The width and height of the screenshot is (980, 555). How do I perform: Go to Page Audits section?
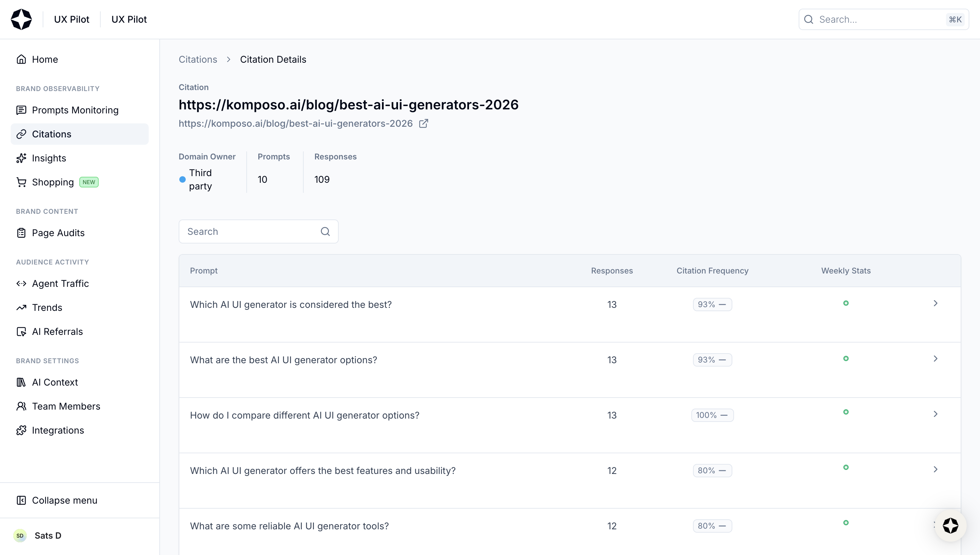click(x=58, y=233)
